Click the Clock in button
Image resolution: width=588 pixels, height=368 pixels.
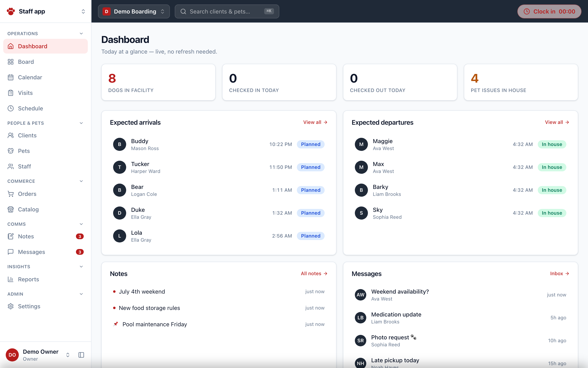click(549, 11)
